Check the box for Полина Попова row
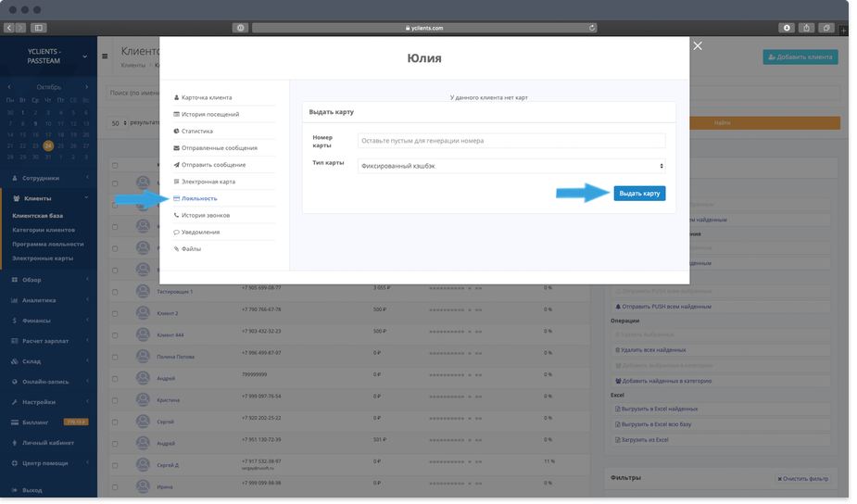Viewport: 857px width, 504px height. click(x=115, y=358)
